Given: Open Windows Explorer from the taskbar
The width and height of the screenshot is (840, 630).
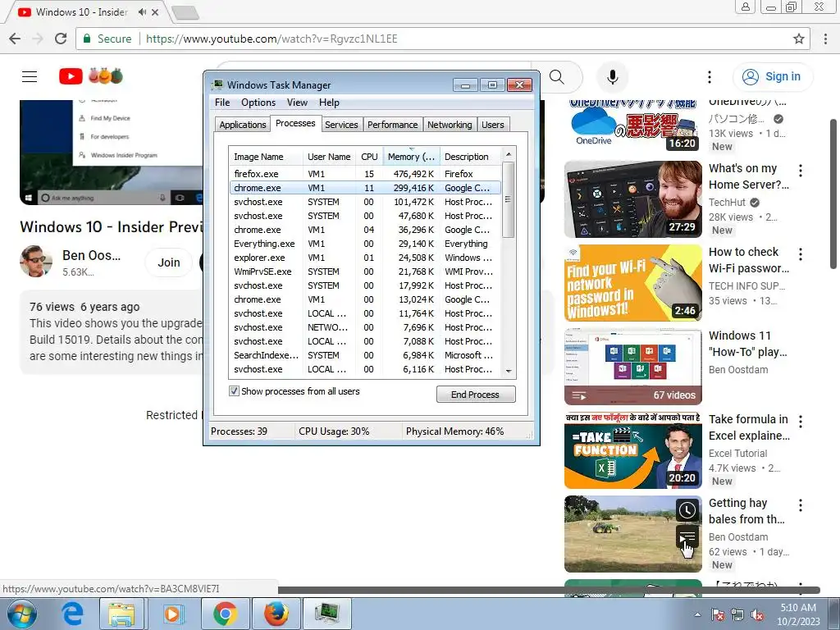Looking at the screenshot, I should pyautogui.click(x=121, y=614).
